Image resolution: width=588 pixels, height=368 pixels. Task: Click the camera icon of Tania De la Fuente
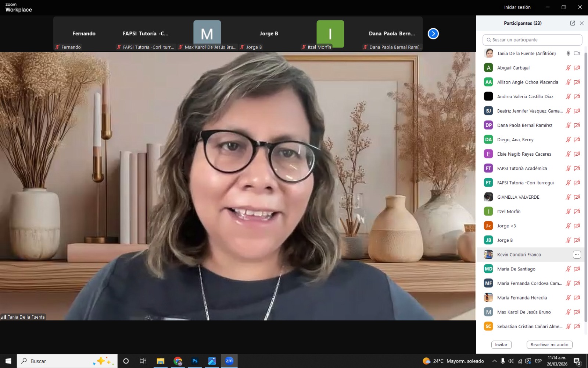click(x=577, y=53)
